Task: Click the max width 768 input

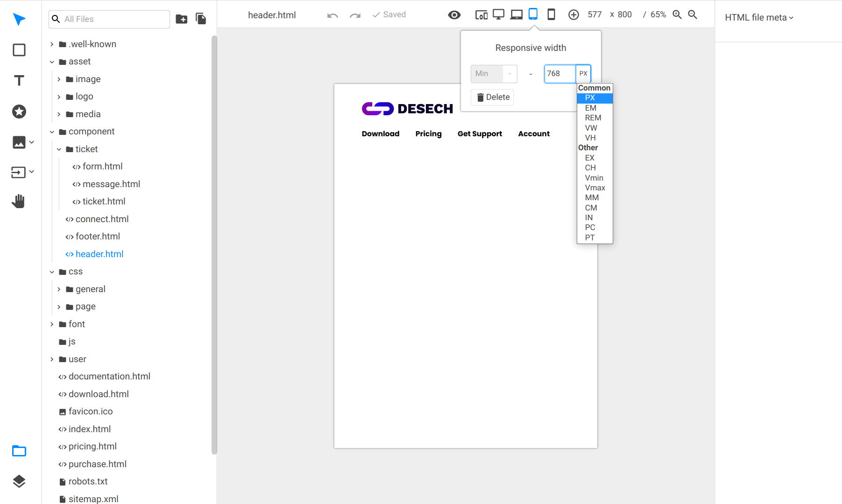Action: pyautogui.click(x=560, y=74)
